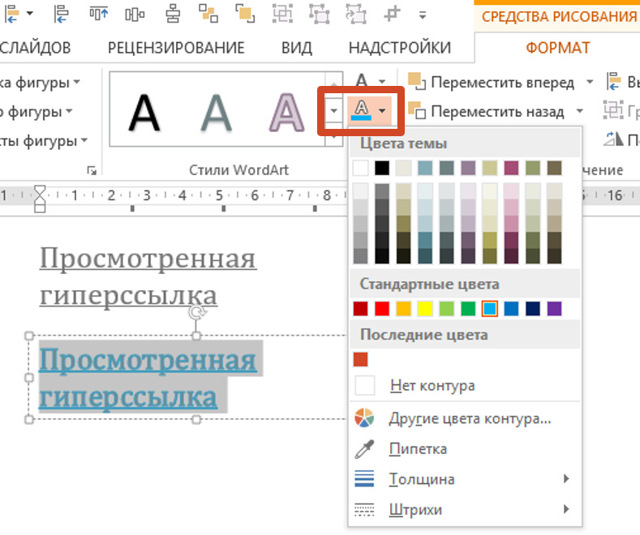640x535 pixels.
Task: Pick the white theme color
Action: [360, 168]
